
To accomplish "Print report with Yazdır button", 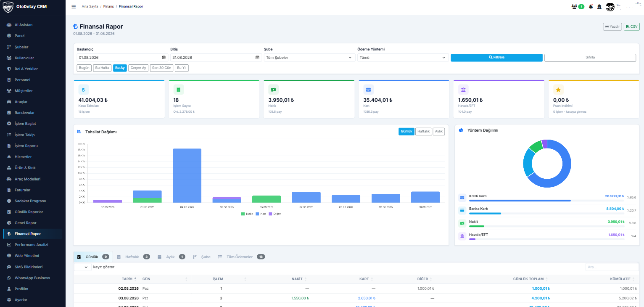I will (612, 26).
